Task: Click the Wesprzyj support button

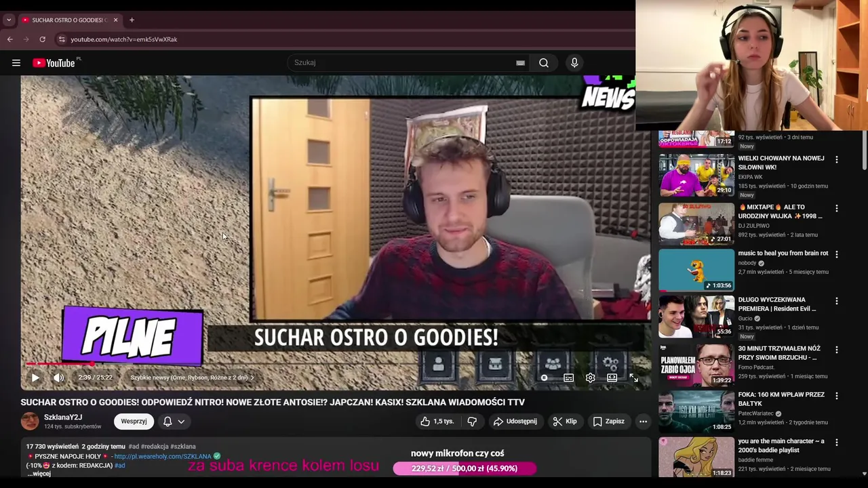Action: 134,422
